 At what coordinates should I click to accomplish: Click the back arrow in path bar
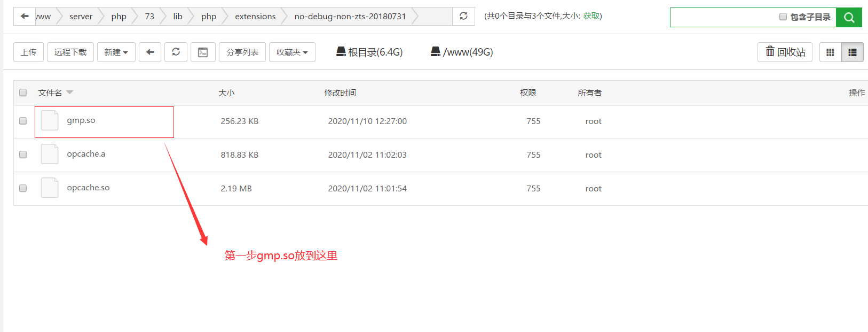click(25, 16)
